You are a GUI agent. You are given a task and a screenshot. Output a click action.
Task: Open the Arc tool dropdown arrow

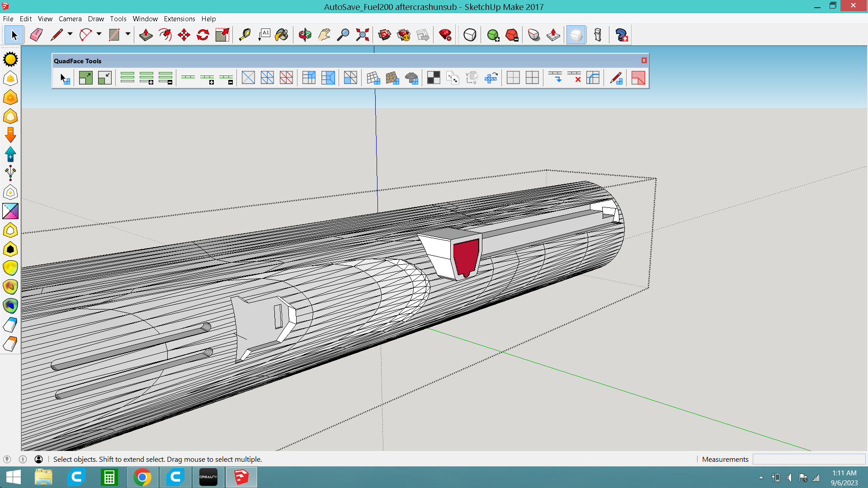99,34
